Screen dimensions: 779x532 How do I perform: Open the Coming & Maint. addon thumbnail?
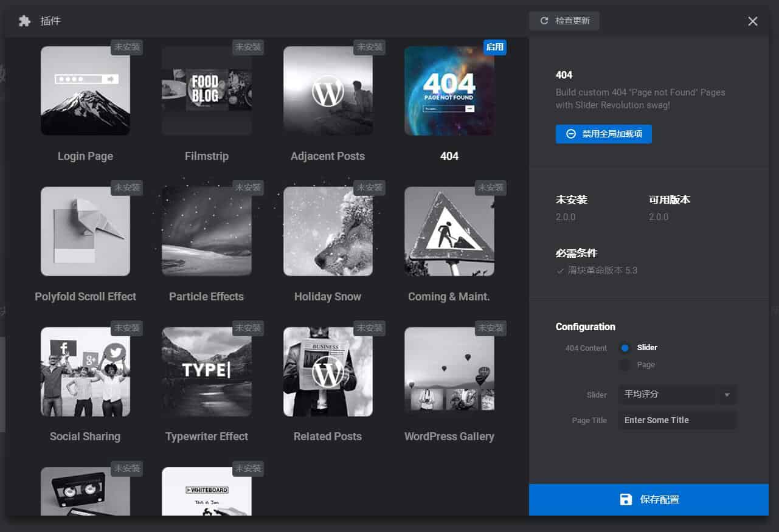tap(449, 231)
